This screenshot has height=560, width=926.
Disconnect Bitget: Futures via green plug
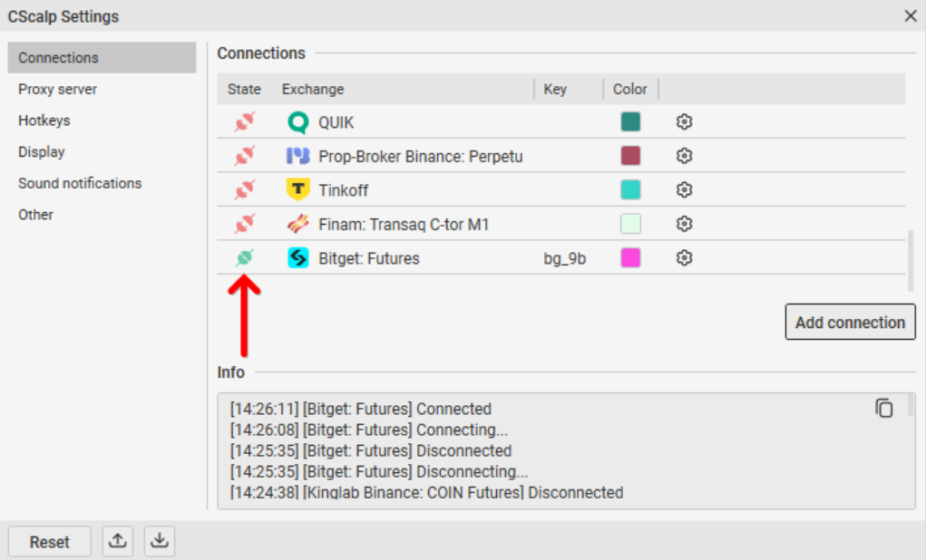(x=244, y=258)
